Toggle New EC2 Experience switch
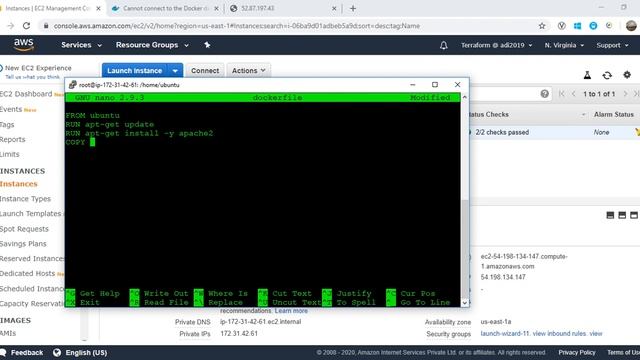This screenshot has width=640, height=360. click(1, 68)
